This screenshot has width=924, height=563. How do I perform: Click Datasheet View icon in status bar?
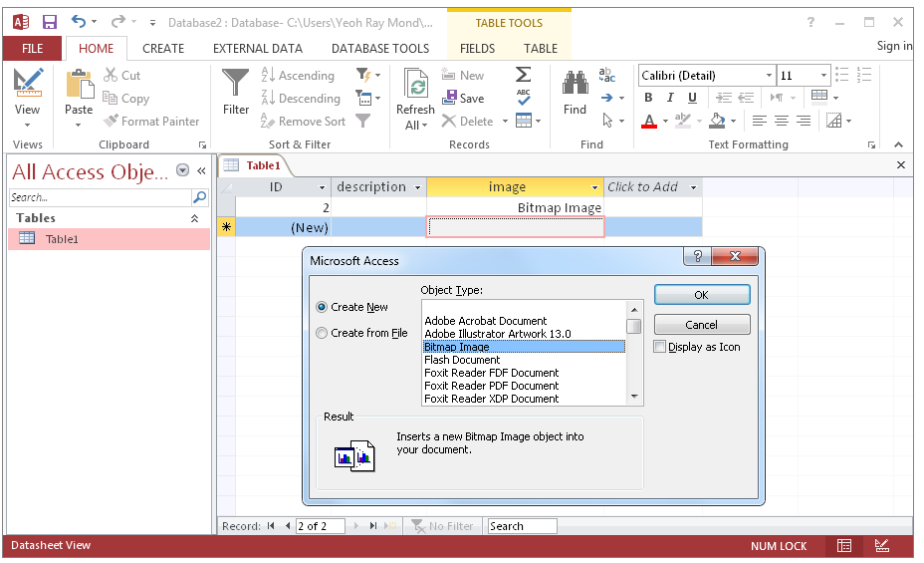[844, 546]
